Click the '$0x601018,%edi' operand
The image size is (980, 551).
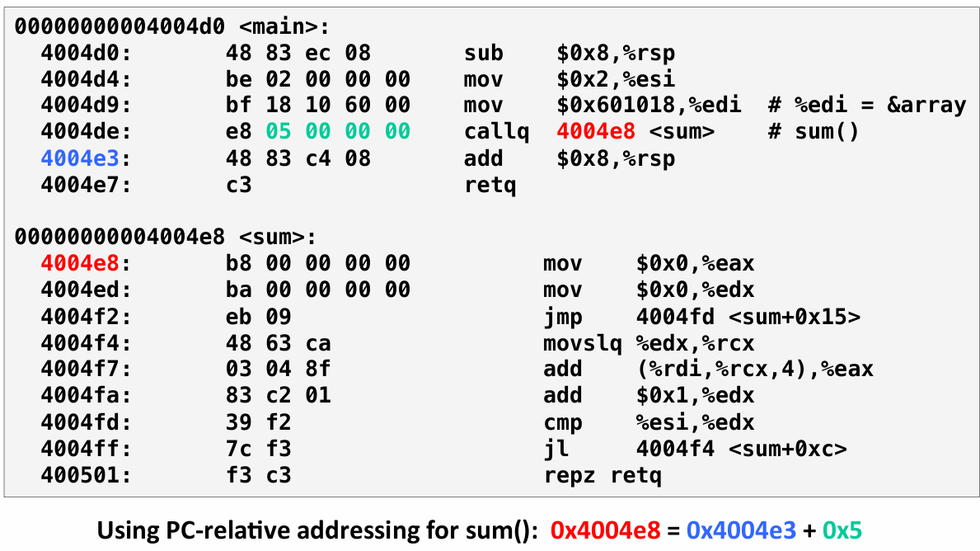(x=649, y=106)
